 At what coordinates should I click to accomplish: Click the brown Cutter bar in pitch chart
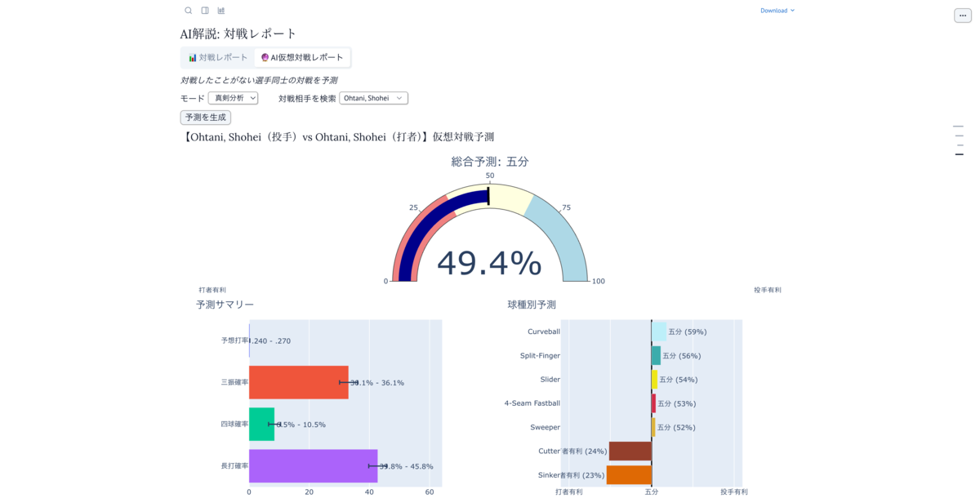click(630, 451)
